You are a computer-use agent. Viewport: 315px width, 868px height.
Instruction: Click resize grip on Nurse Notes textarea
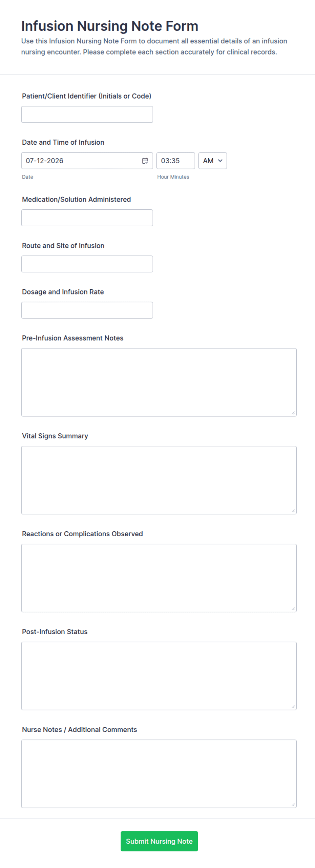point(293,804)
